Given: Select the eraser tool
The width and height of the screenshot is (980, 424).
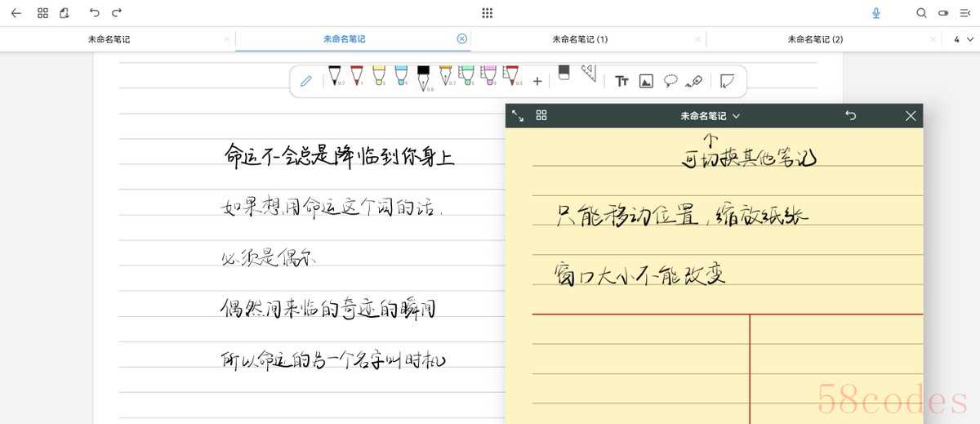Looking at the screenshot, I should point(563,74).
